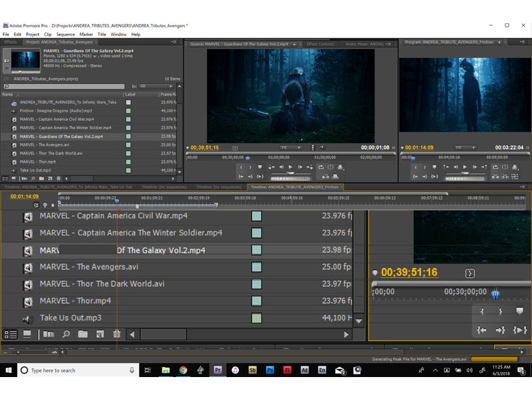Click the Insert edit button in Source monitor
The width and height of the screenshot is (532, 399).
click(x=325, y=176)
